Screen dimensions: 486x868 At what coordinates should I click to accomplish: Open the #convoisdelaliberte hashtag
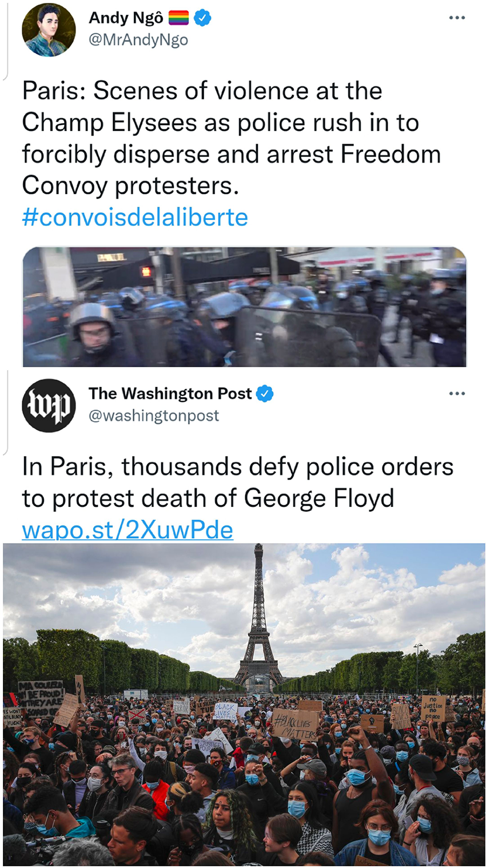click(135, 217)
